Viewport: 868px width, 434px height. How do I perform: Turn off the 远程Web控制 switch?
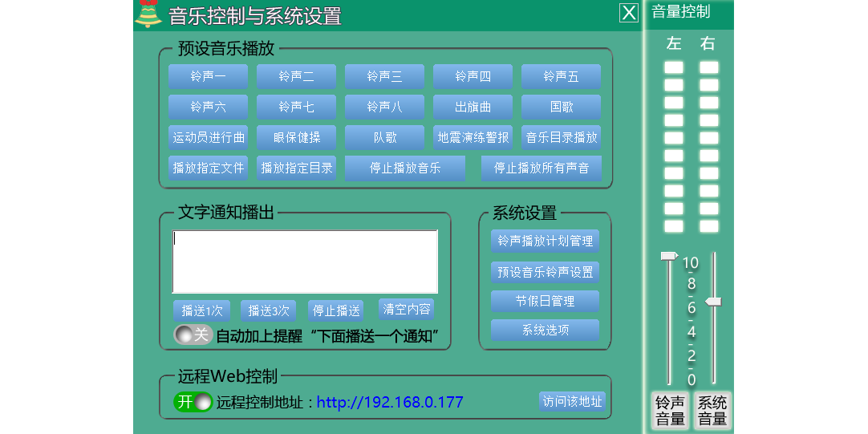pos(193,402)
